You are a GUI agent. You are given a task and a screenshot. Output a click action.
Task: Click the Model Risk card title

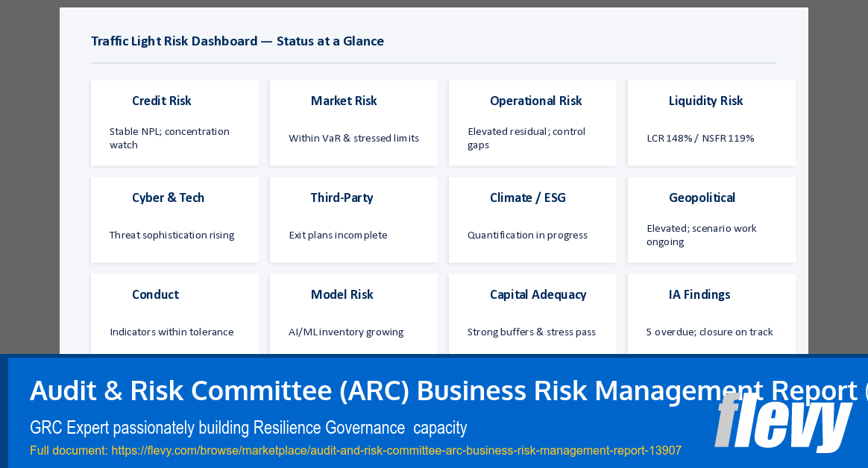[342, 294]
